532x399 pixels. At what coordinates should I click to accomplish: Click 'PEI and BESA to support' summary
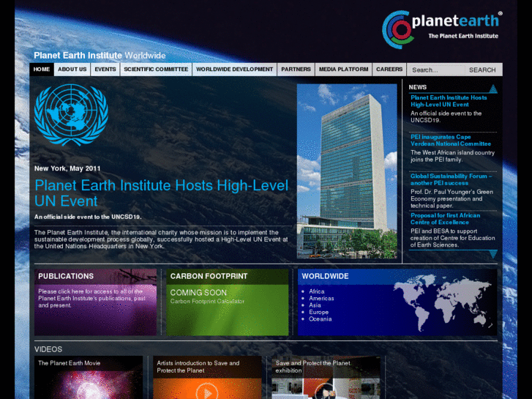(453, 238)
